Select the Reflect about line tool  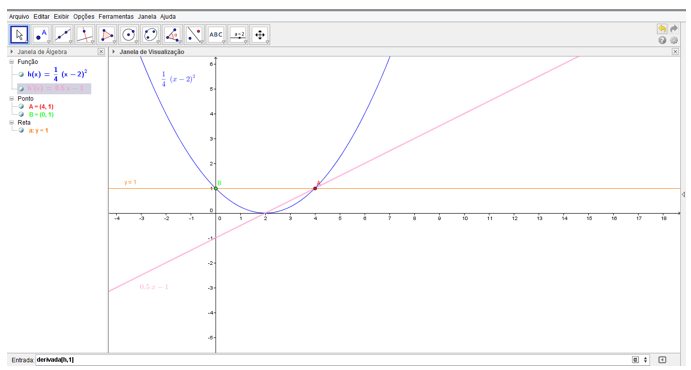194,35
